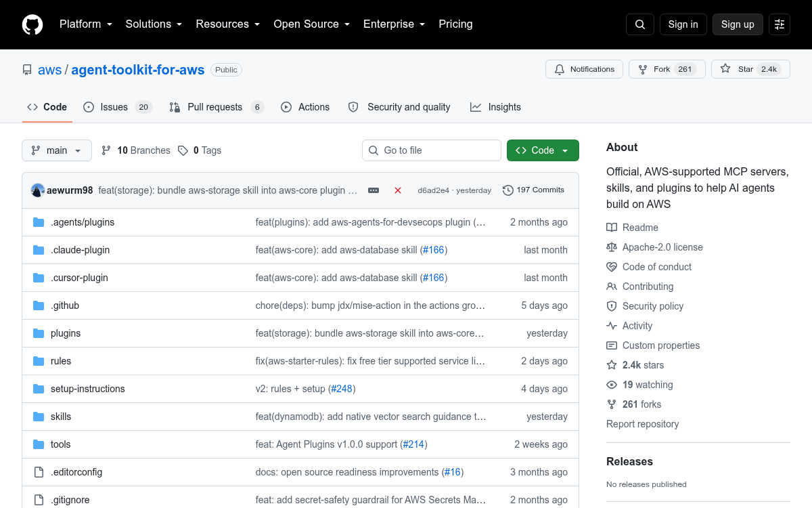Click the failed status X icon

click(x=398, y=190)
